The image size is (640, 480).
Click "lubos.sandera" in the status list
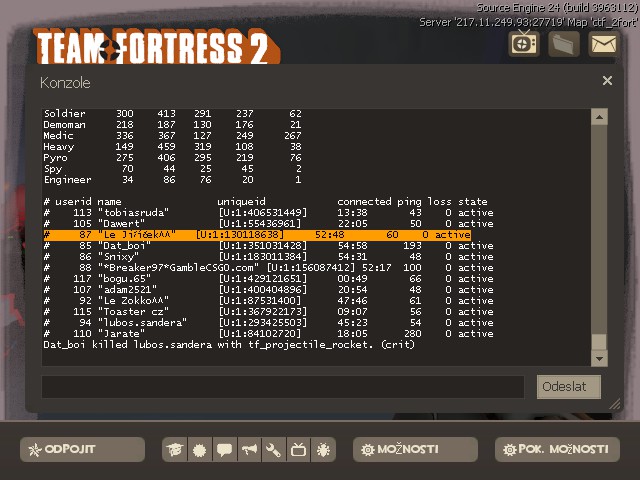point(142,323)
